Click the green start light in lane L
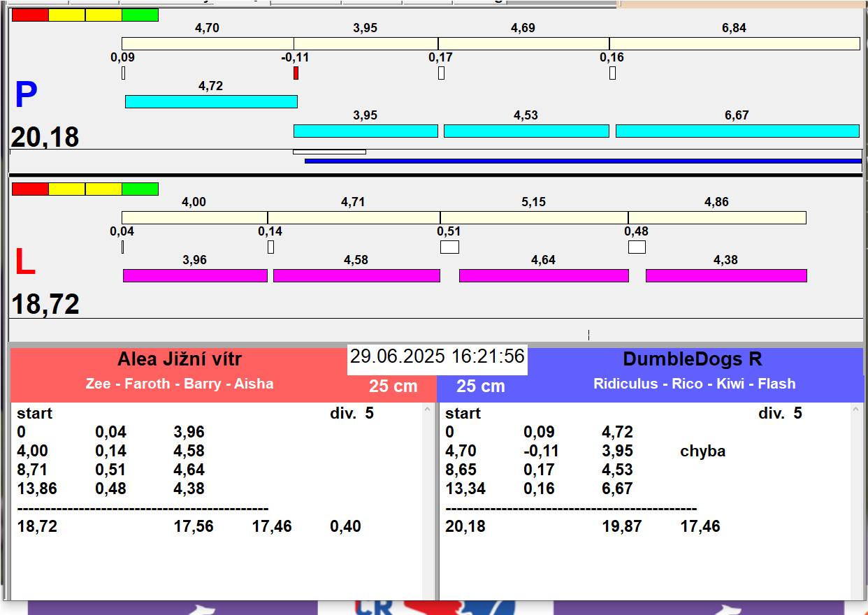Viewport: 868px width, 615px height. [140, 189]
